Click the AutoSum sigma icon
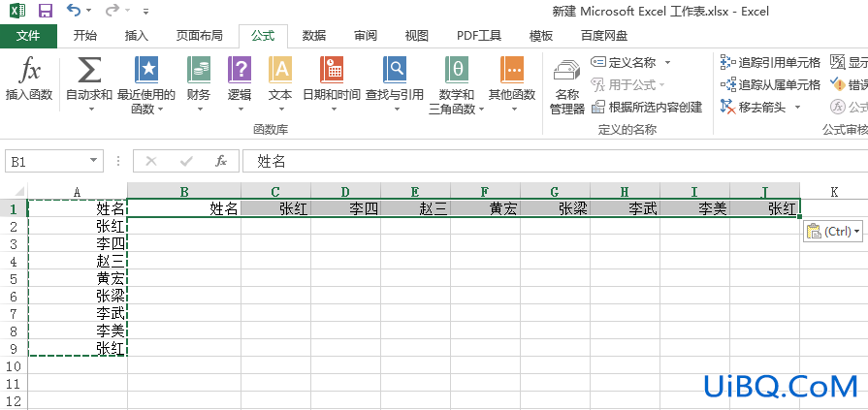The height and width of the screenshot is (410, 868). click(x=89, y=70)
